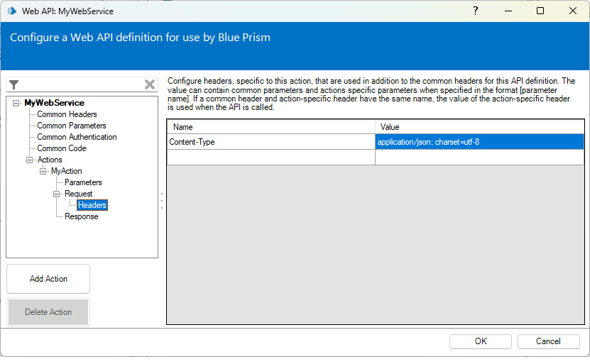Collapse the Actions tree node

pyautogui.click(x=30, y=160)
